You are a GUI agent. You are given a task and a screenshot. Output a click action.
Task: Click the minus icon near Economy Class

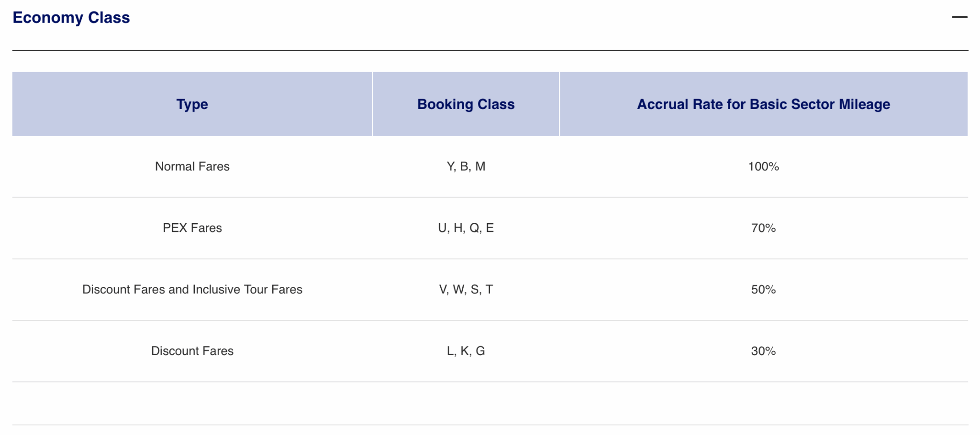coord(960,17)
